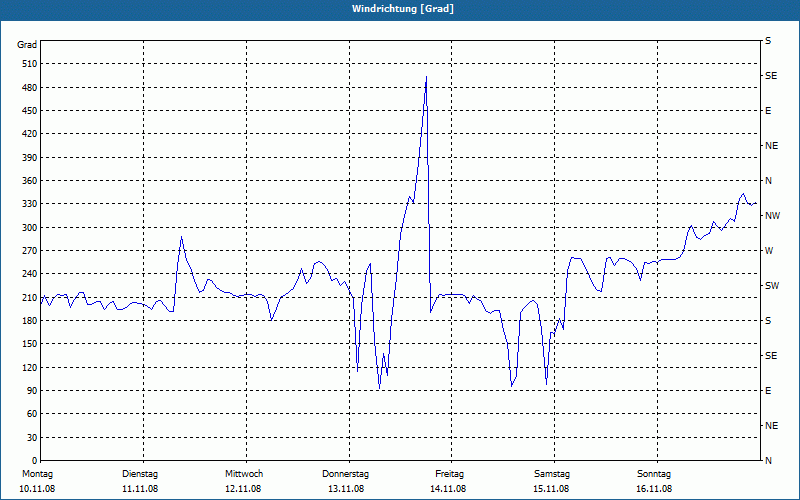Select the 'W' compass label
This screenshot has width=800, height=500.
769,251
